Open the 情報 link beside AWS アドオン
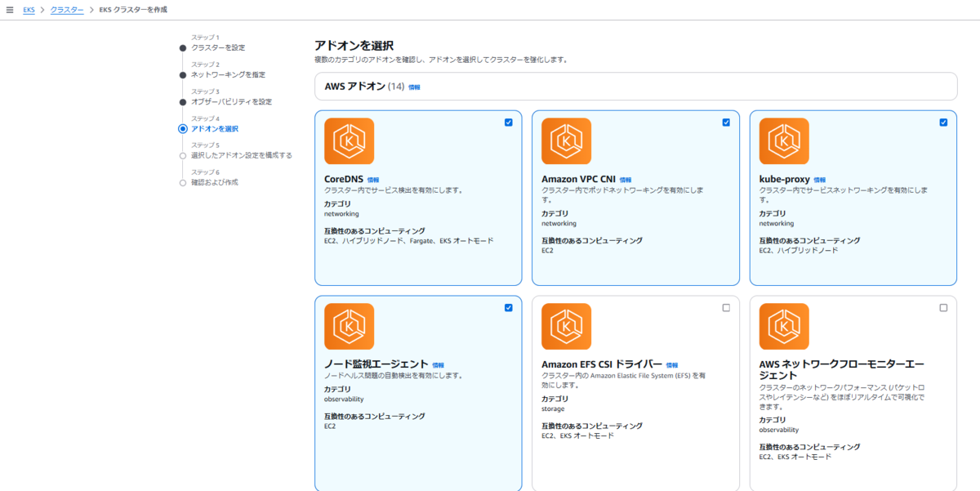This screenshot has height=491, width=980. tap(414, 87)
